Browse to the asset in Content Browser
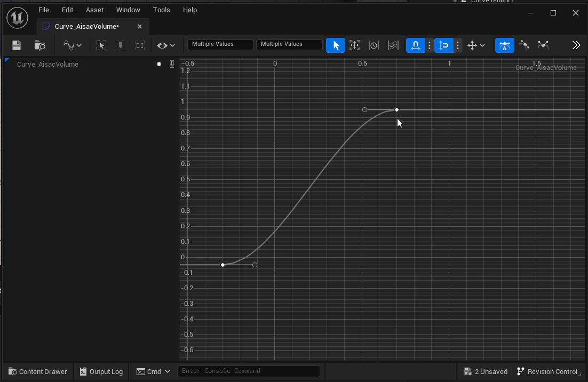 [39, 45]
